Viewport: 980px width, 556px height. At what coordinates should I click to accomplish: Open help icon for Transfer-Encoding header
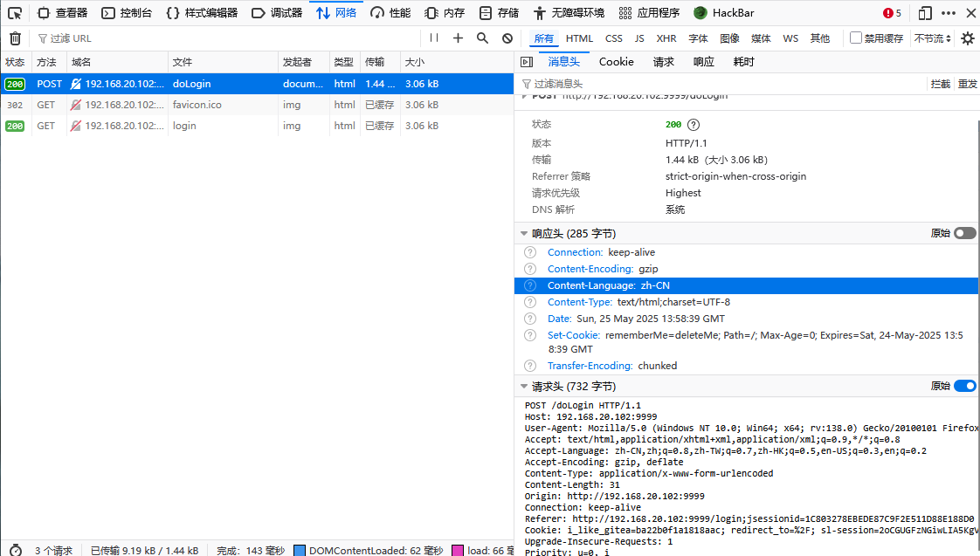(530, 366)
